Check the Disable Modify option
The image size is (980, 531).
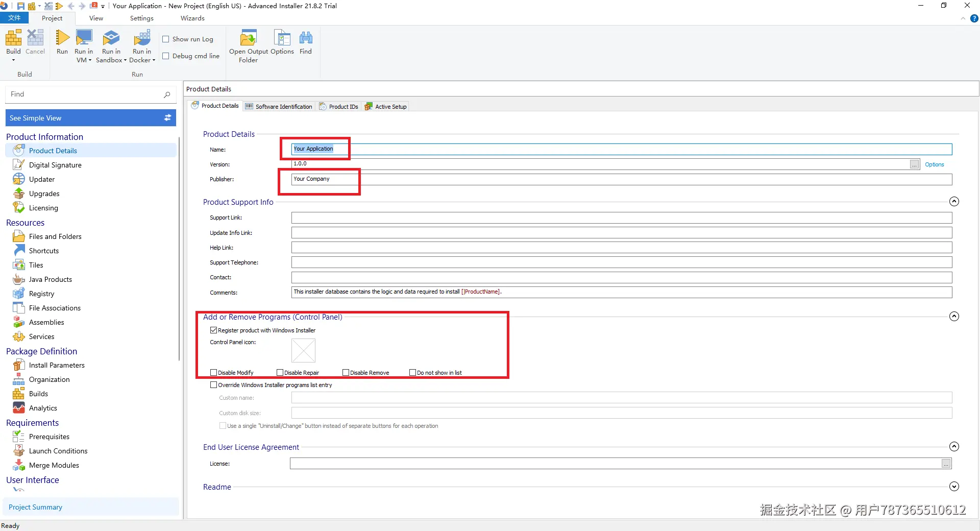(x=214, y=373)
